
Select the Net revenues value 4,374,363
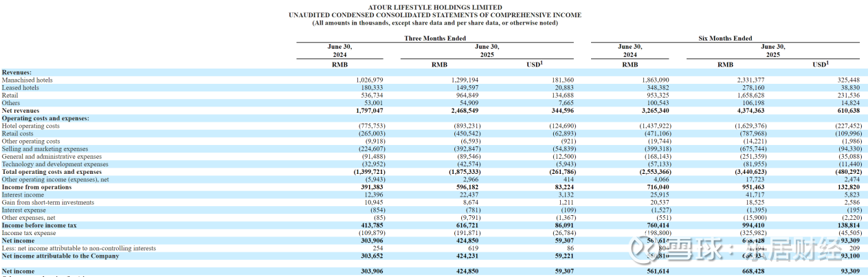click(x=759, y=111)
